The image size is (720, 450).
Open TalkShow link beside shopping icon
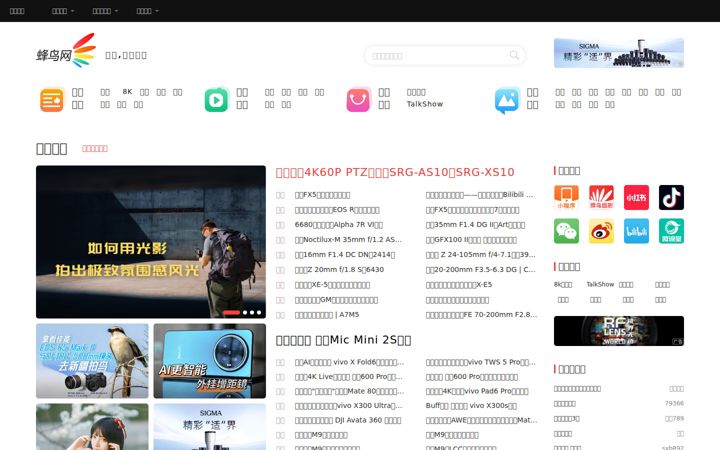click(x=425, y=104)
